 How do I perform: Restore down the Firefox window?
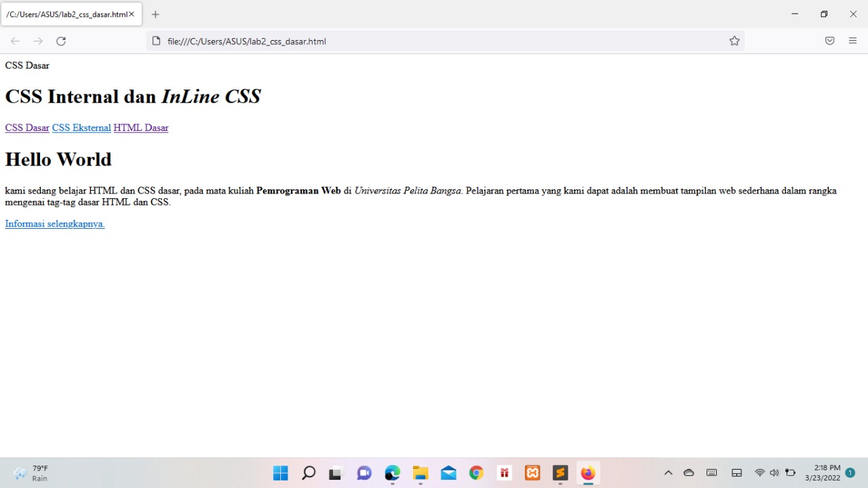[824, 14]
